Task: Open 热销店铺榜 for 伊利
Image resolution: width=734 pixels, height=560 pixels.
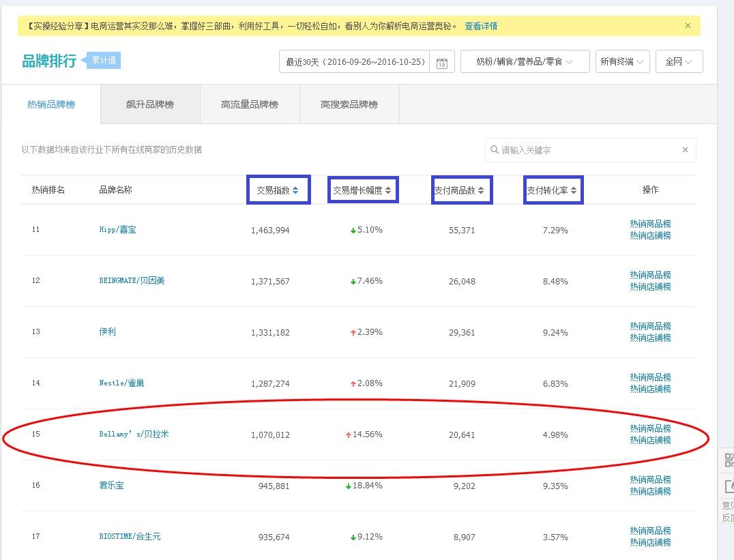Action: (650, 338)
